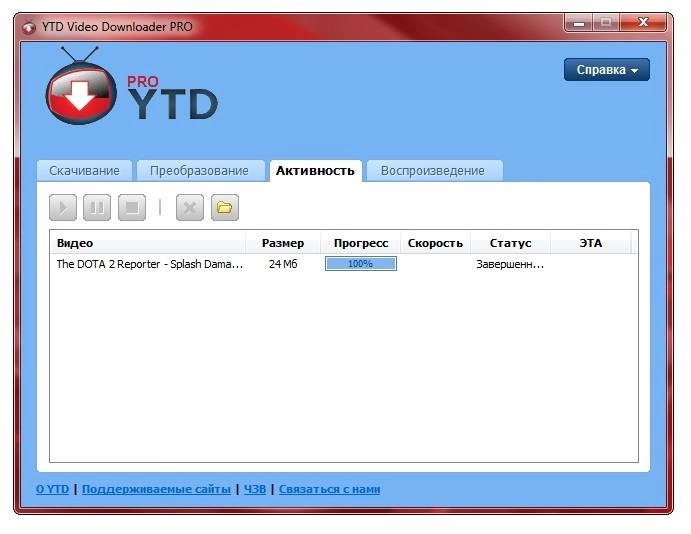Click the ЭТА column header
The width and height of the screenshot is (691, 534).
click(x=591, y=243)
